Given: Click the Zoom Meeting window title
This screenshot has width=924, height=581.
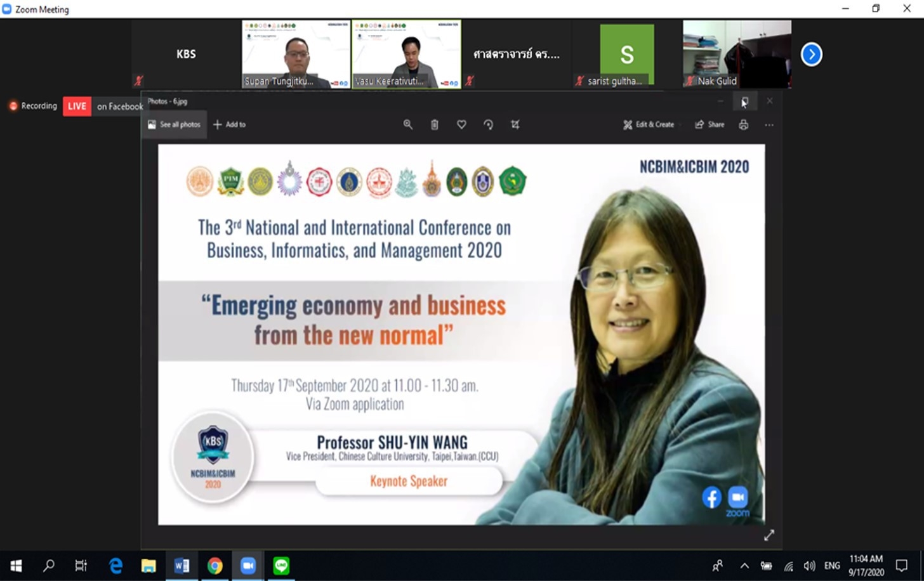Looking at the screenshot, I should click(42, 10).
